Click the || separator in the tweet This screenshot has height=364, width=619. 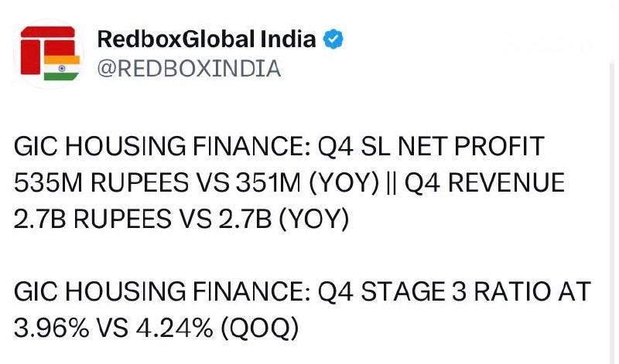point(392,182)
